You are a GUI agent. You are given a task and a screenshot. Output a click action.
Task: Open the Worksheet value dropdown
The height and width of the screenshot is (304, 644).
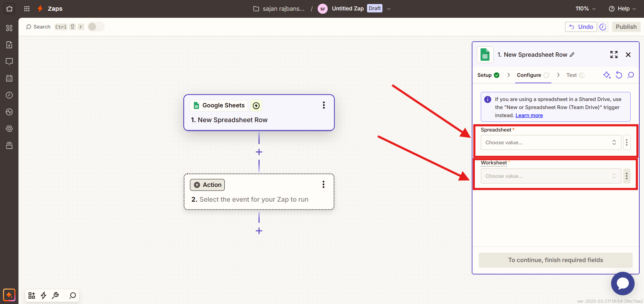pyautogui.click(x=551, y=176)
